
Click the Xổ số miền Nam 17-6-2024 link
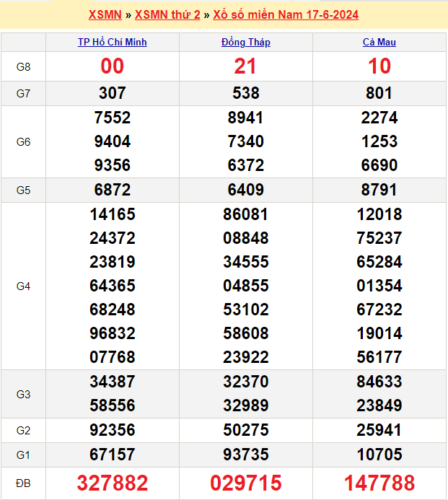286,14
